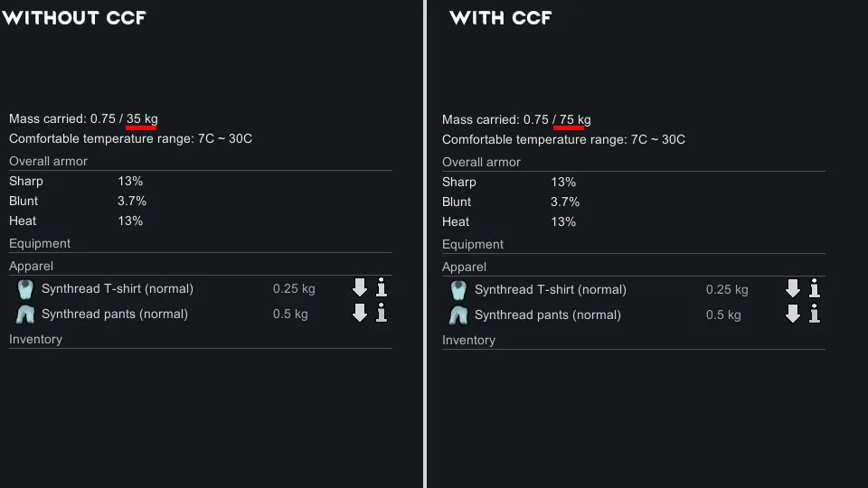Click T-shirt apparel icon in the With CCF panel
The width and height of the screenshot is (868, 488).
[x=458, y=290]
